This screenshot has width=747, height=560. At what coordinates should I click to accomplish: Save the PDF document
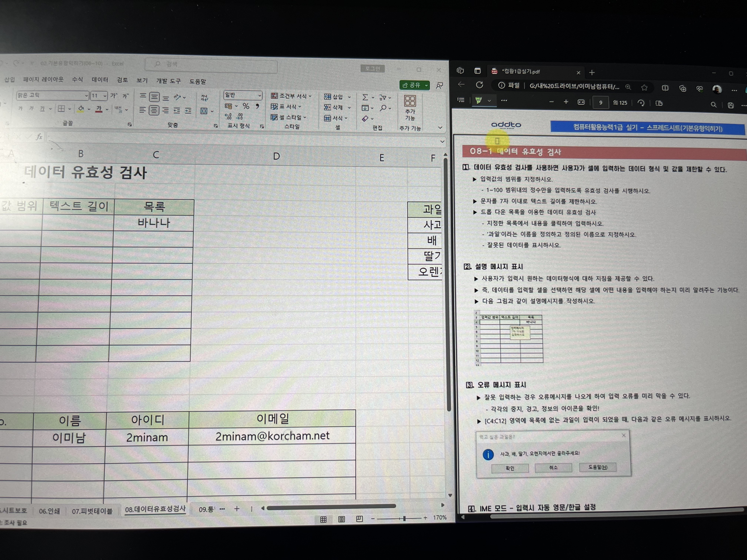click(731, 105)
